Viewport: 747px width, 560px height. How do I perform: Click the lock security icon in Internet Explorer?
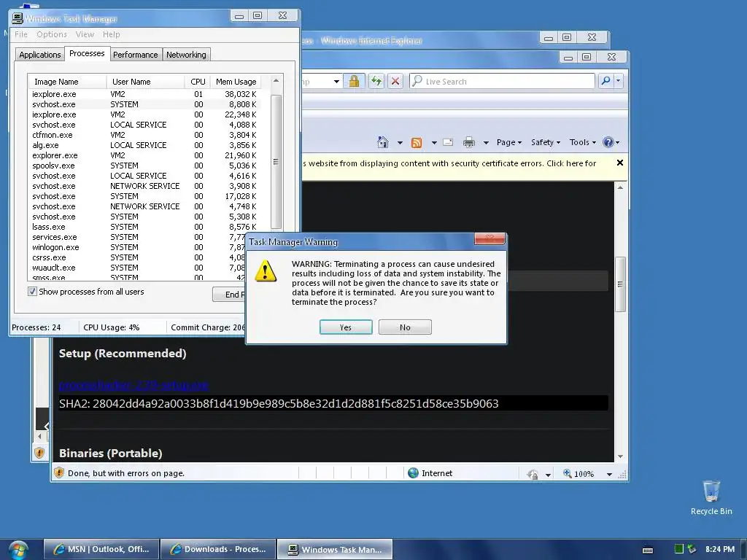click(354, 81)
